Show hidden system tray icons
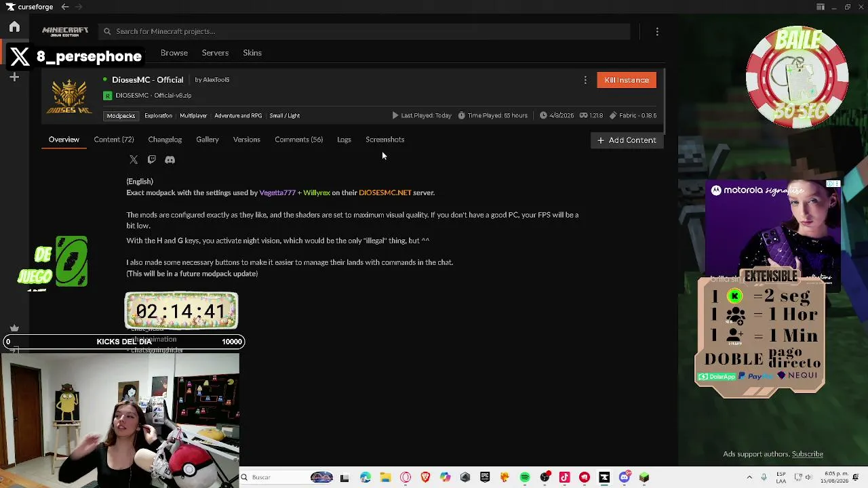Image resolution: width=868 pixels, height=488 pixels. [749, 478]
